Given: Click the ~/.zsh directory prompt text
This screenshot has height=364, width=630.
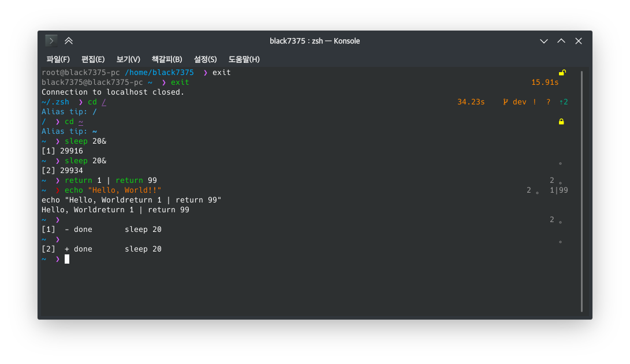Looking at the screenshot, I should (55, 102).
